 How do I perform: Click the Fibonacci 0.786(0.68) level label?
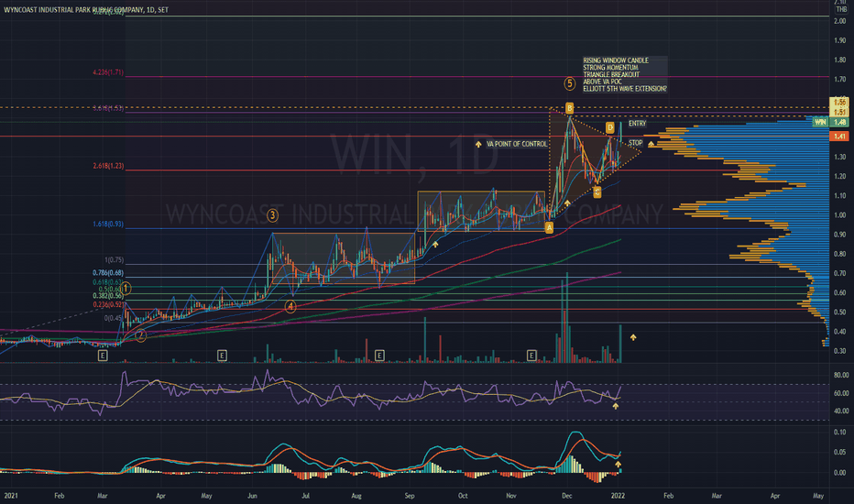[108, 273]
